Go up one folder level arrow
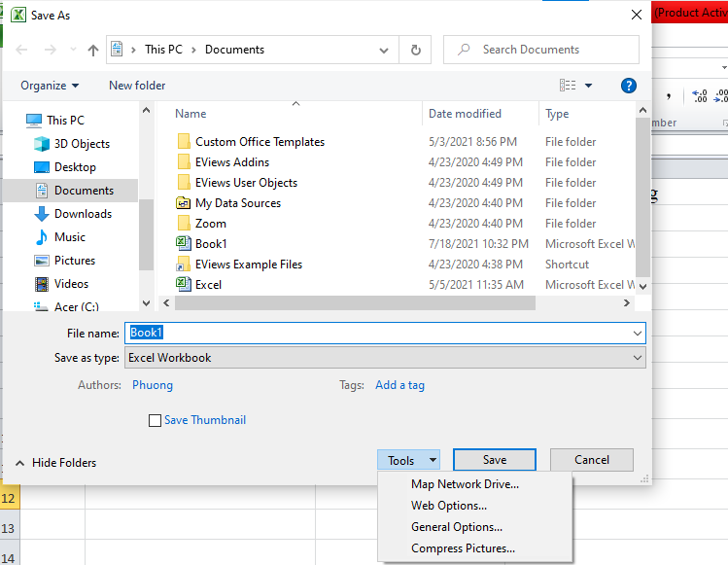Image resolution: width=728 pixels, height=565 pixels. pos(93,50)
